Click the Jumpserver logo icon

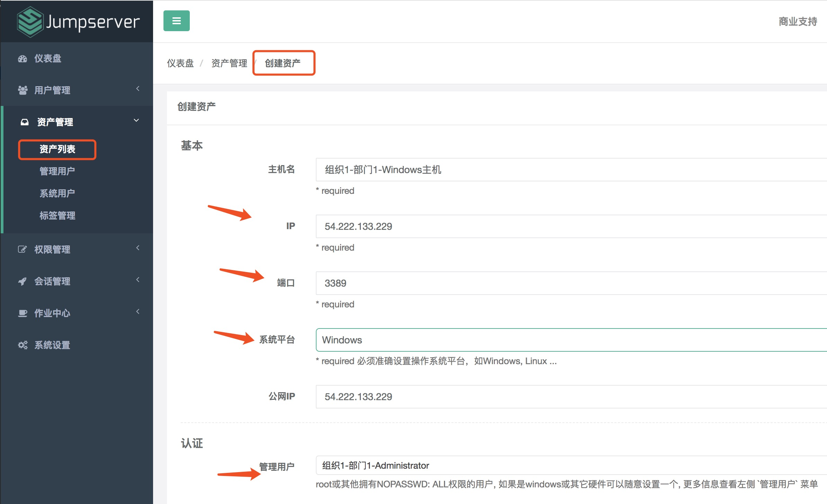tap(30, 22)
